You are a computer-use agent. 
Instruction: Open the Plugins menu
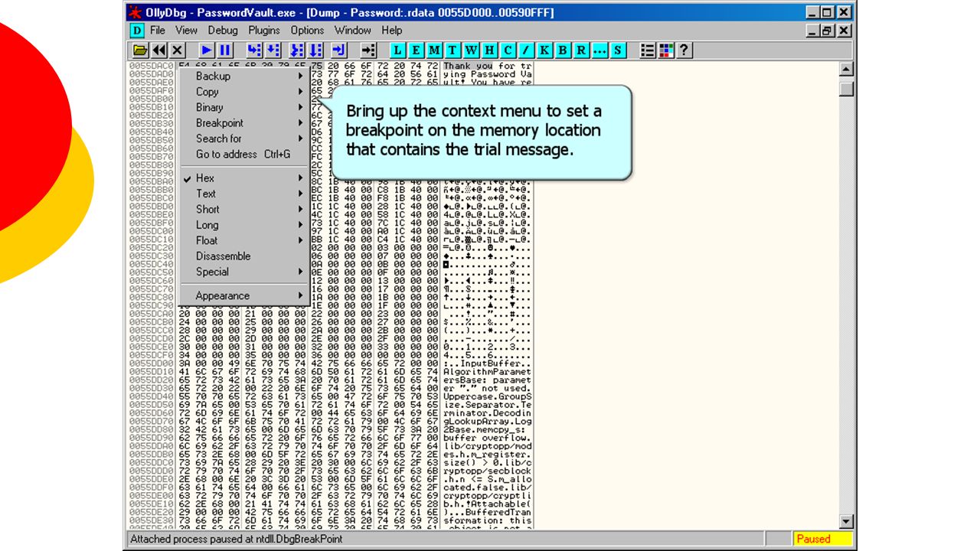264,31
